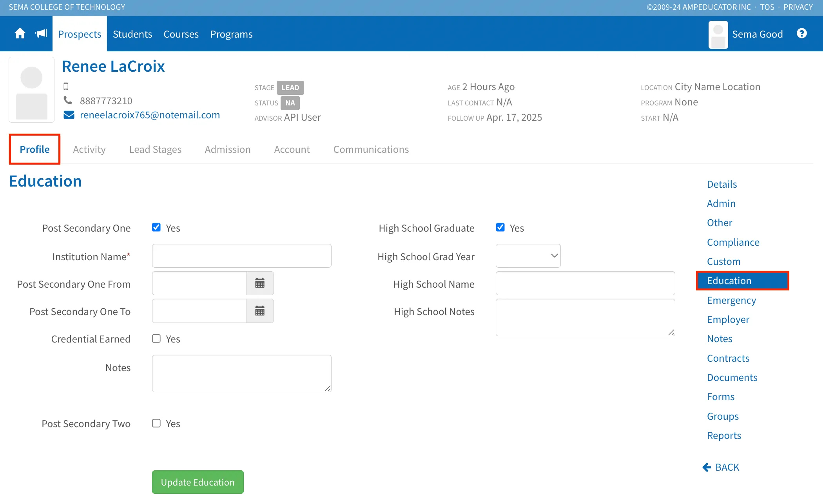Open calendar picker for Post Secondary One To

(x=260, y=311)
